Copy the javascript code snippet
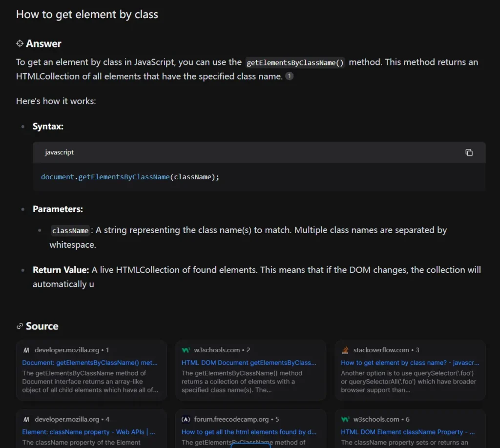This screenshot has height=448, width=500. click(x=469, y=152)
